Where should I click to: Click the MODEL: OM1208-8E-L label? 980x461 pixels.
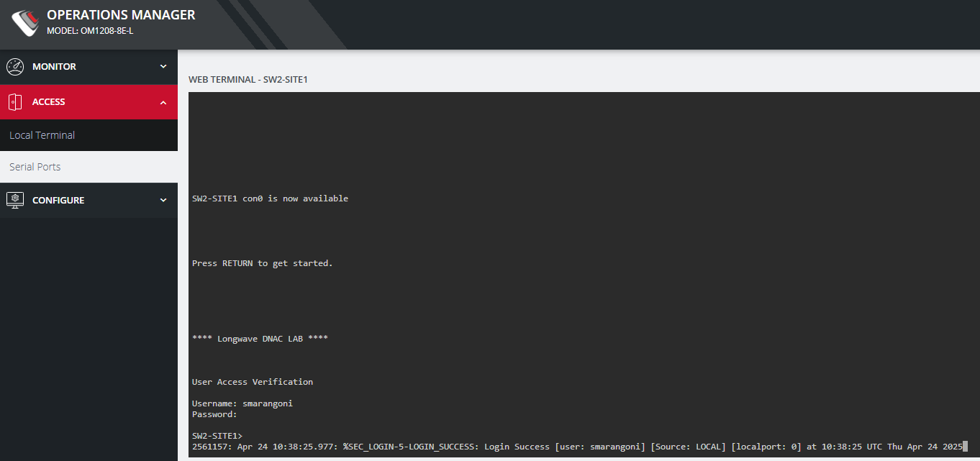[90, 30]
